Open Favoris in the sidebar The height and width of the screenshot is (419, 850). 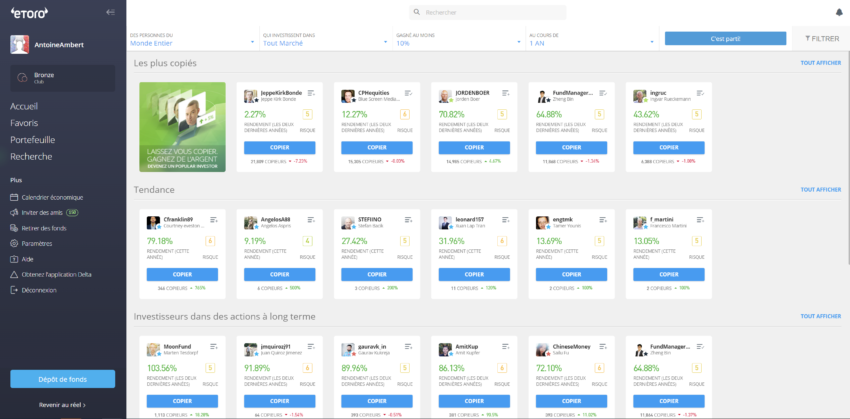tap(24, 123)
